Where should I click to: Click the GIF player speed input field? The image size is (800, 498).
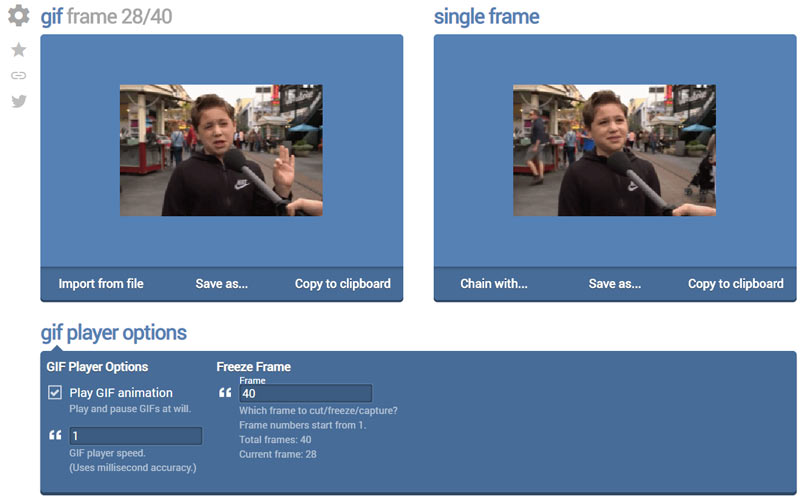(x=135, y=436)
